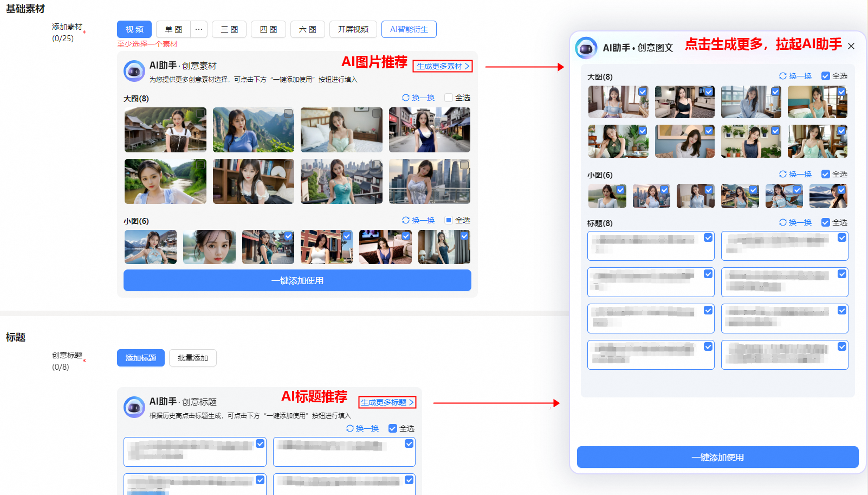Open the ··· more options next to 单图
The image size is (868, 495).
199,29
